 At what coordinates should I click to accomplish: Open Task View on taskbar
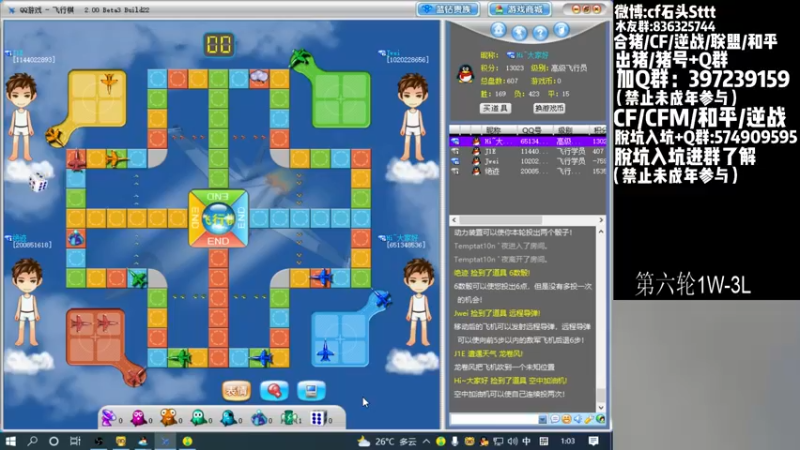(x=76, y=441)
